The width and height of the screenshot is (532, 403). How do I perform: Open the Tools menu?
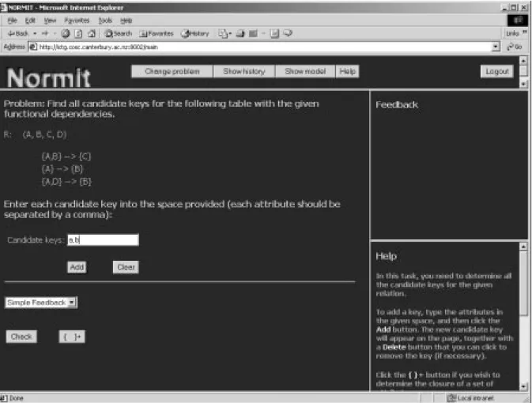tap(105, 21)
